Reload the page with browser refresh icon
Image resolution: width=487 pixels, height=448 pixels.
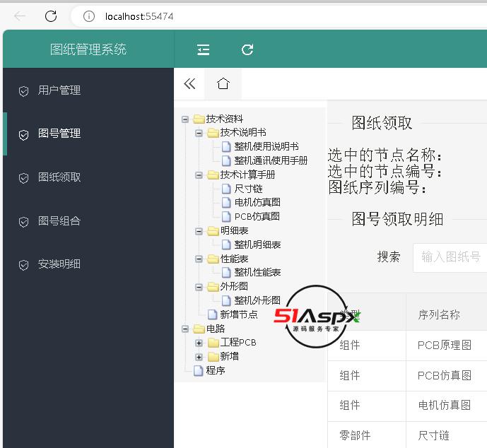(x=51, y=16)
